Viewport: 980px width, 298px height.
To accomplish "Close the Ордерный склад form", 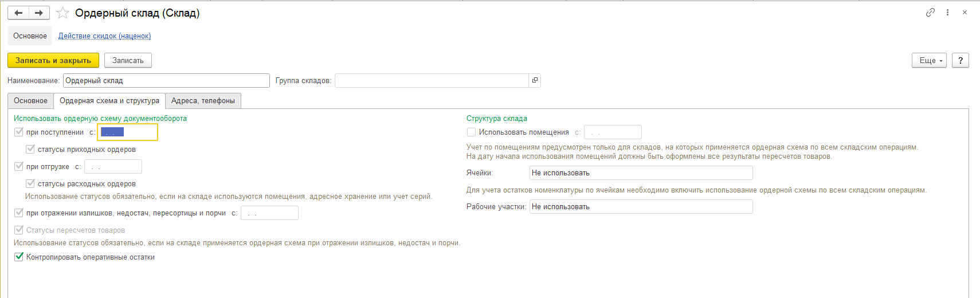I will (965, 12).
